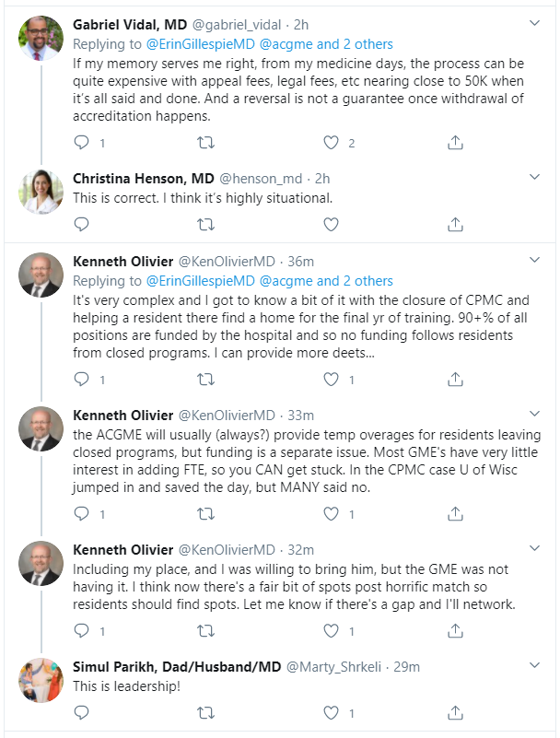Click Gabriel Vidal's profile picture

click(41, 39)
